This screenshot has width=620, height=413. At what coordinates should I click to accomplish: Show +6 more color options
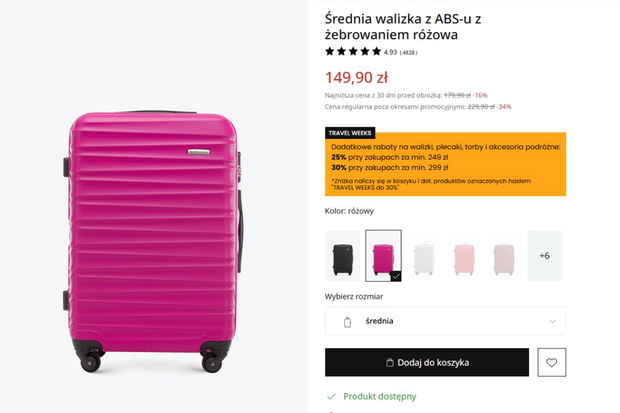[x=545, y=256]
